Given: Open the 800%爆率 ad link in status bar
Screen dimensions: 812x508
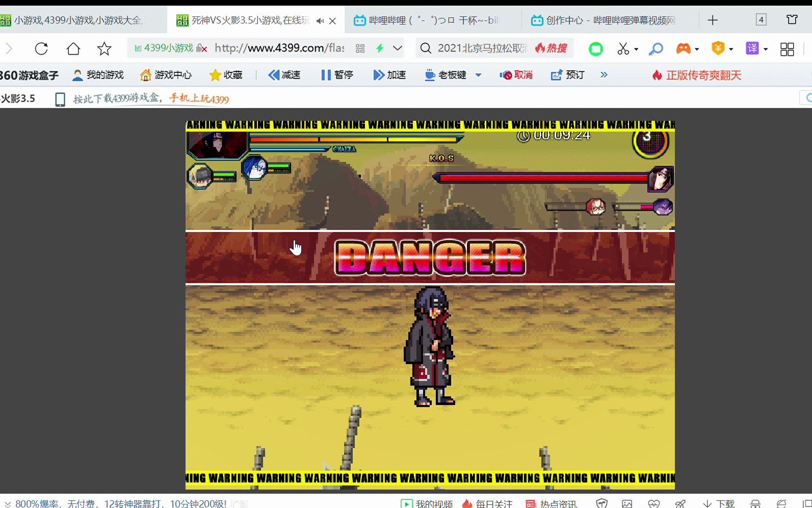Looking at the screenshot, I should pos(121,504).
